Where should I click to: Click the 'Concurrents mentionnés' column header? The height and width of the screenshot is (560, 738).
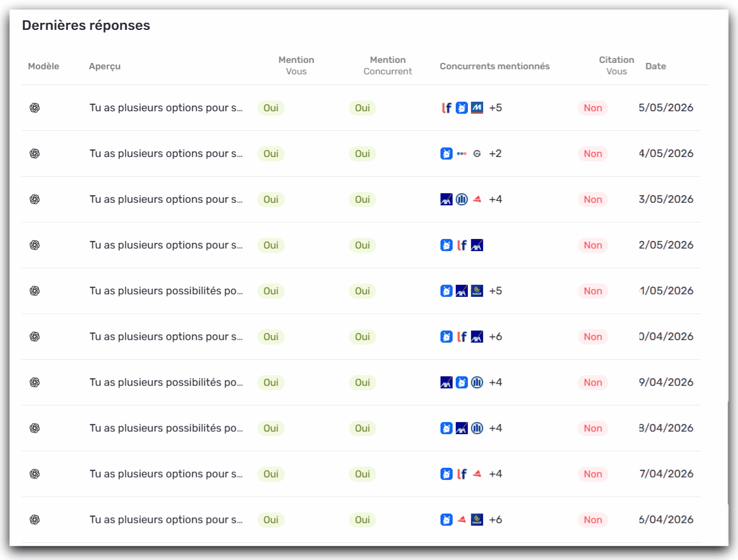tap(495, 66)
